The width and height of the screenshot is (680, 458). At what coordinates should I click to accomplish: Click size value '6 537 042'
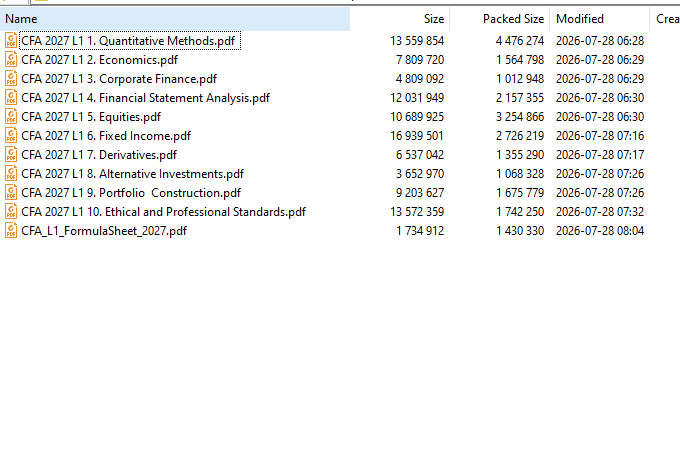(420, 155)
